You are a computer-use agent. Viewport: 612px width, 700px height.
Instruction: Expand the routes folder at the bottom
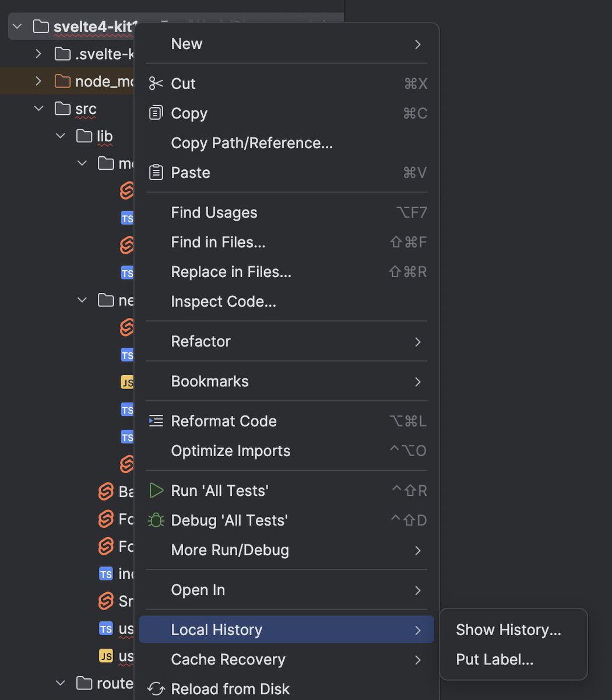pyautogui.click(x=60, y=682)
